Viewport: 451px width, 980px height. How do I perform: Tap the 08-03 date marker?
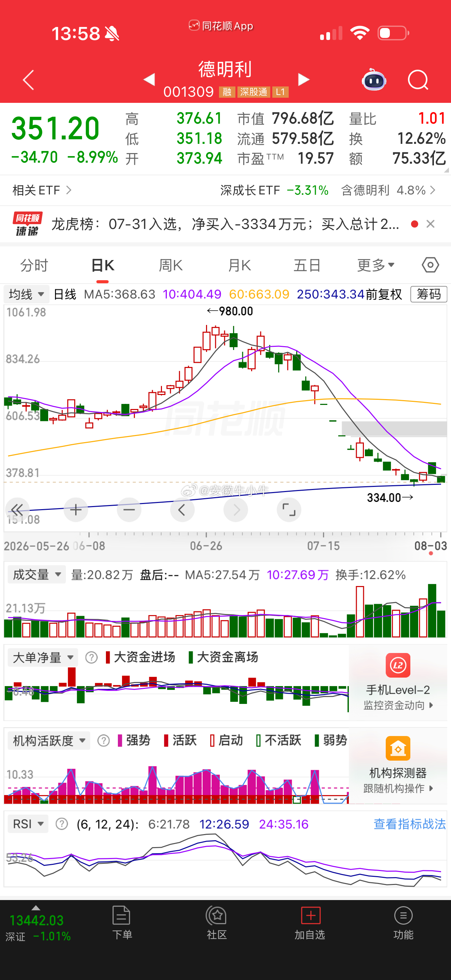click(430, 546)
